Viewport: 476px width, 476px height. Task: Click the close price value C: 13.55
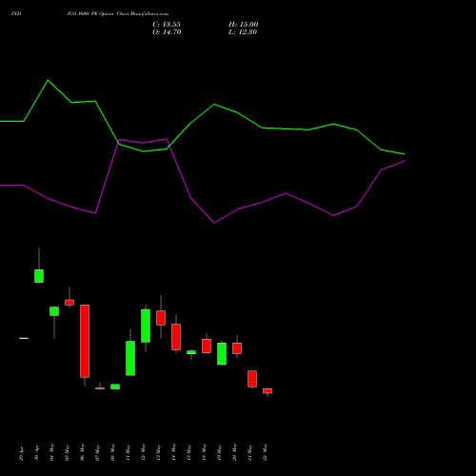click(x=167, y=25)
